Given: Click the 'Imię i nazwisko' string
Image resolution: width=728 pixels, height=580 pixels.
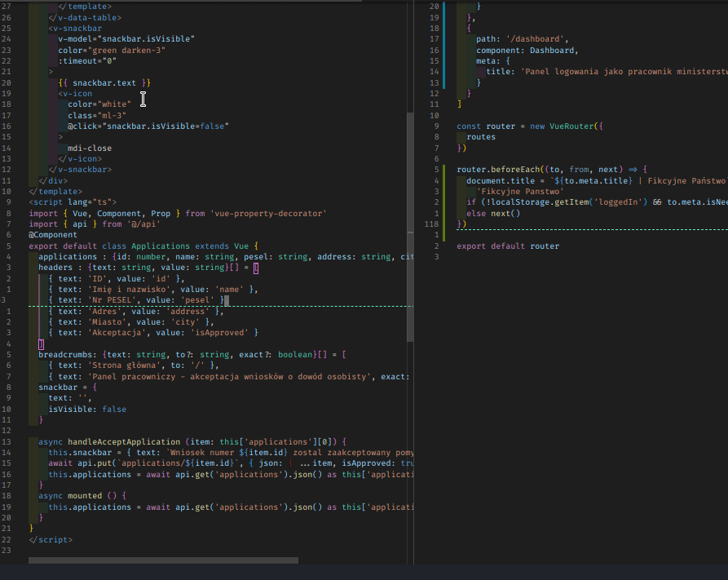Looking at the screenshot, I should 131,289.
